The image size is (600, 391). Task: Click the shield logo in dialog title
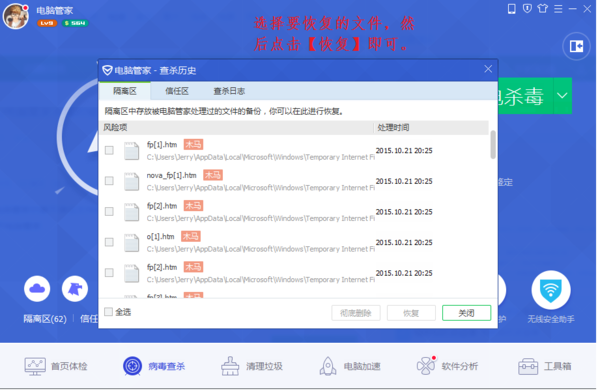107,70
